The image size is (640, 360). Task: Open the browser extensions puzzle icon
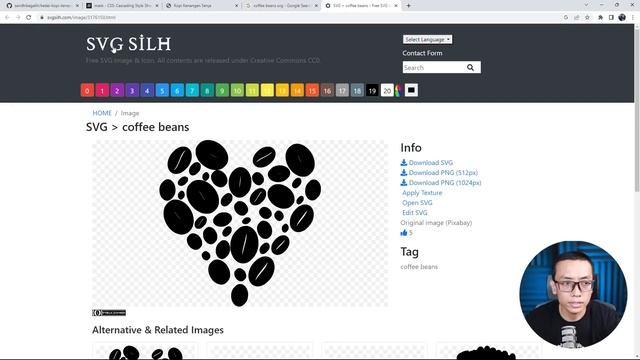click(x=600, y=18)
